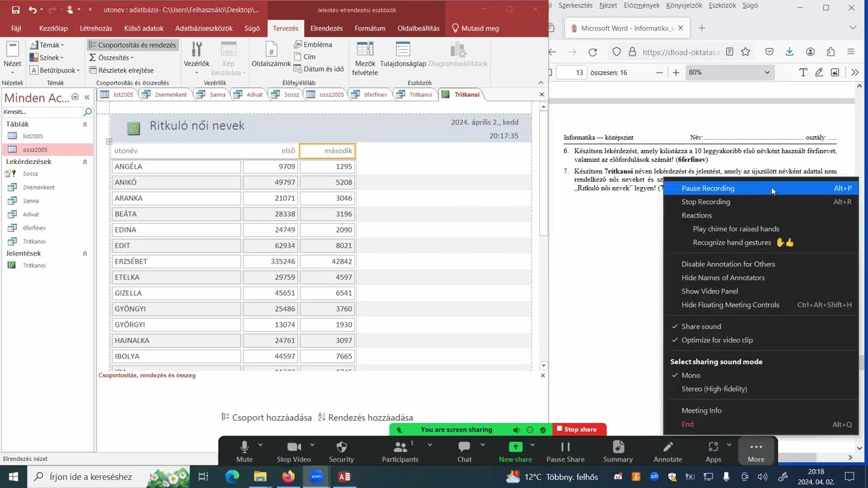
Task: Select Stereo (High-fidelity) sound mode
Action: click(714, 389)
